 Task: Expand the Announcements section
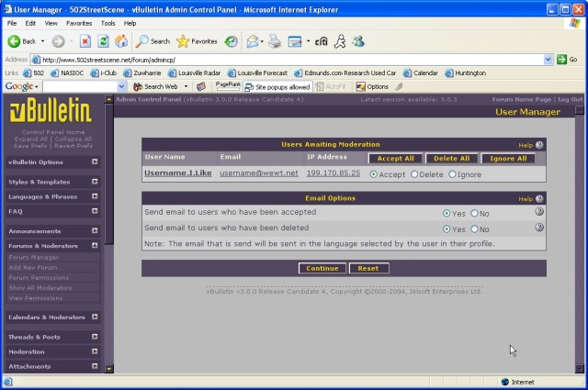click(x=95, y=230)
